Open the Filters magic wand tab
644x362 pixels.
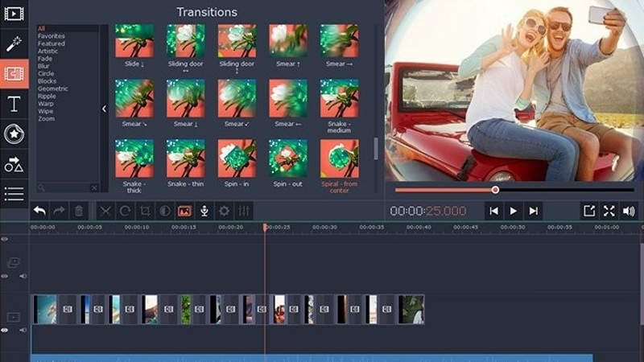(x=14, y=43)
